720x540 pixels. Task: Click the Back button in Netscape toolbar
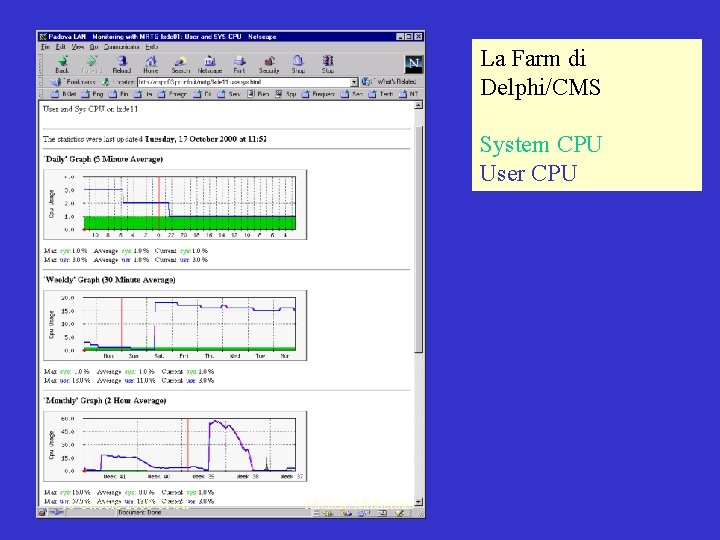[62, 64]
